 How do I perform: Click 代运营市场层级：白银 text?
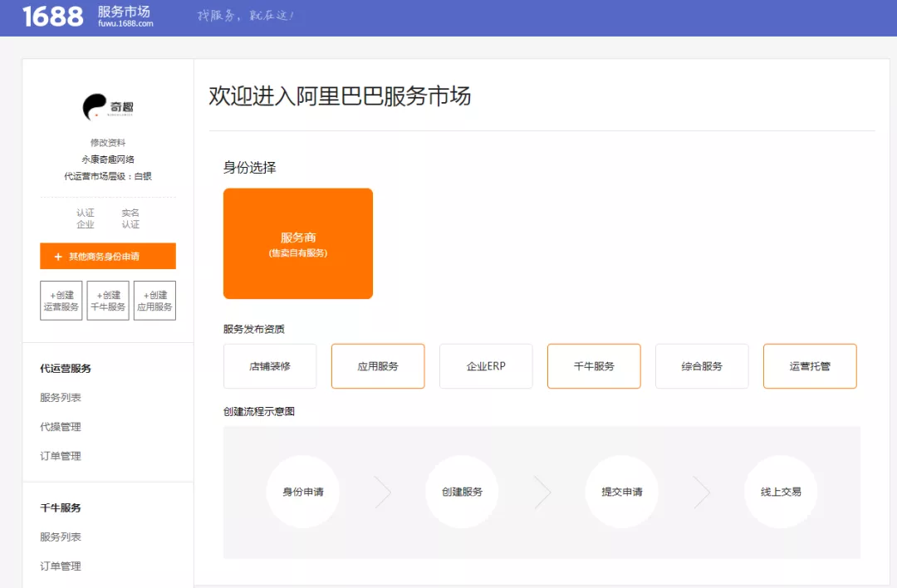(107, 176)
